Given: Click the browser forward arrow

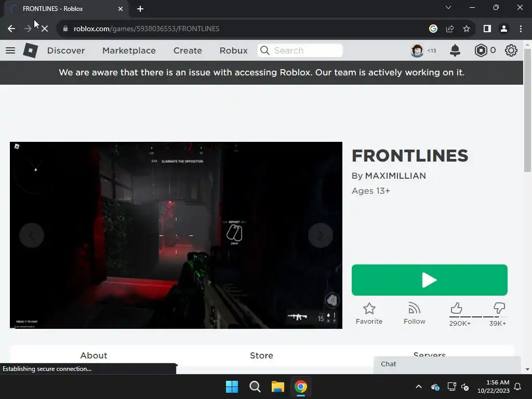Looking at the screenshot, I should point(28,29).
